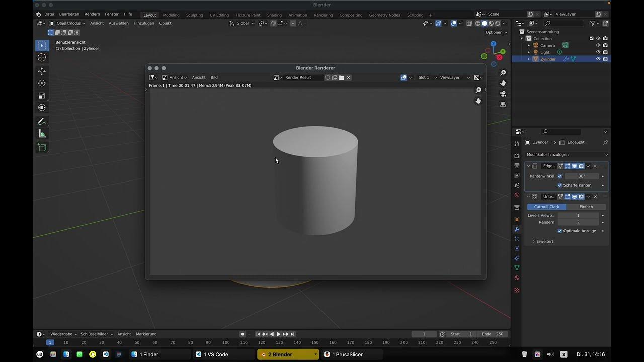Select the Transform tool
This screenshot has width=644, height=362.
pos(42,108)
